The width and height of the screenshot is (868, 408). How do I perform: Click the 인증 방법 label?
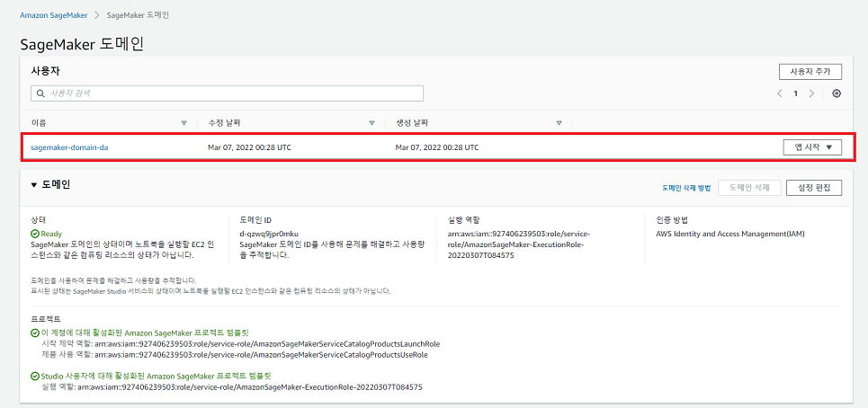(671, 219)
